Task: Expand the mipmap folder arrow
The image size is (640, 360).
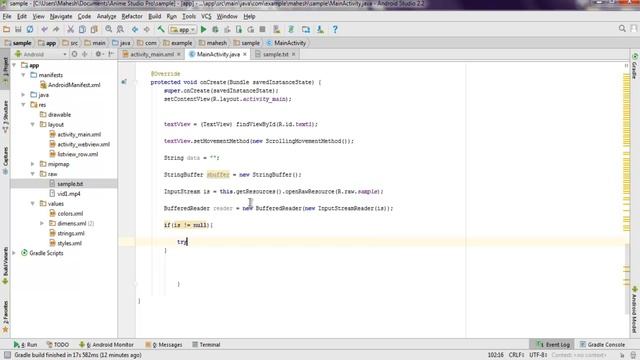Action: click(33, 164)
